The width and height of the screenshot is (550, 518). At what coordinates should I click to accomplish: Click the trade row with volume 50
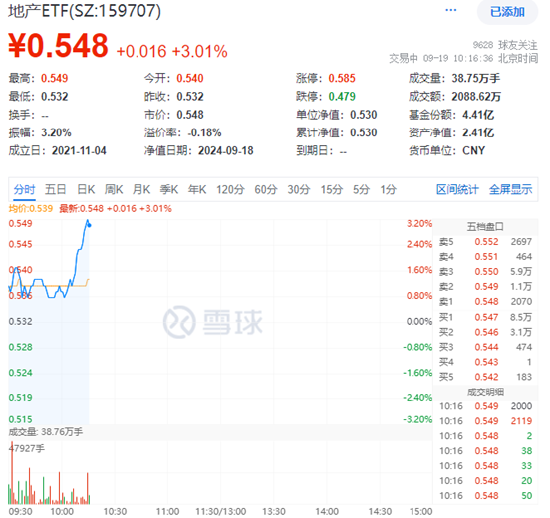485,496
